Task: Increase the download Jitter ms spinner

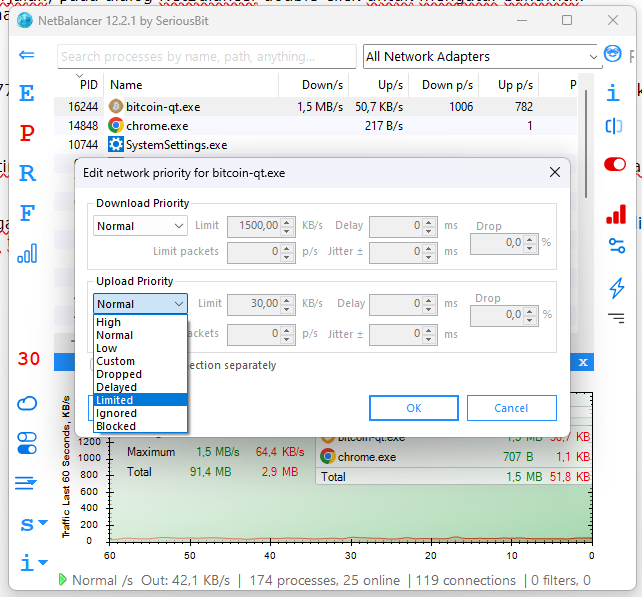Action: click(x=429, y=248)
